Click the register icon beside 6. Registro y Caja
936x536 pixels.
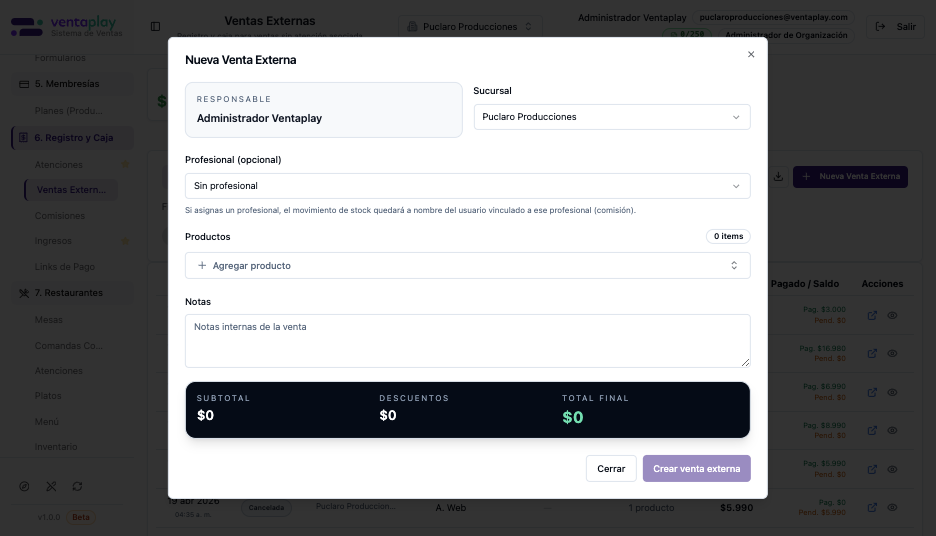click(x=23, y=138)
